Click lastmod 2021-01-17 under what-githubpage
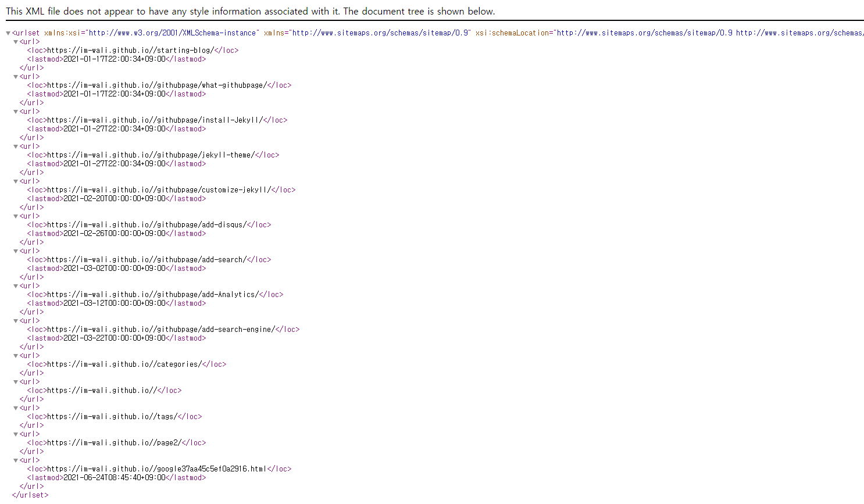864x504 pixels. (x=115, y=94)
